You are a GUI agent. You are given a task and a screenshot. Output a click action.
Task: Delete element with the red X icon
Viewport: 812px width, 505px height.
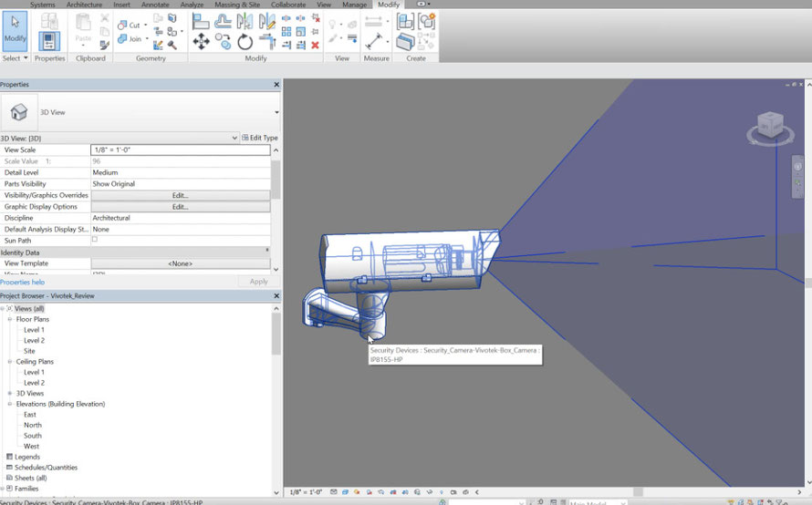tap(315, 45)
